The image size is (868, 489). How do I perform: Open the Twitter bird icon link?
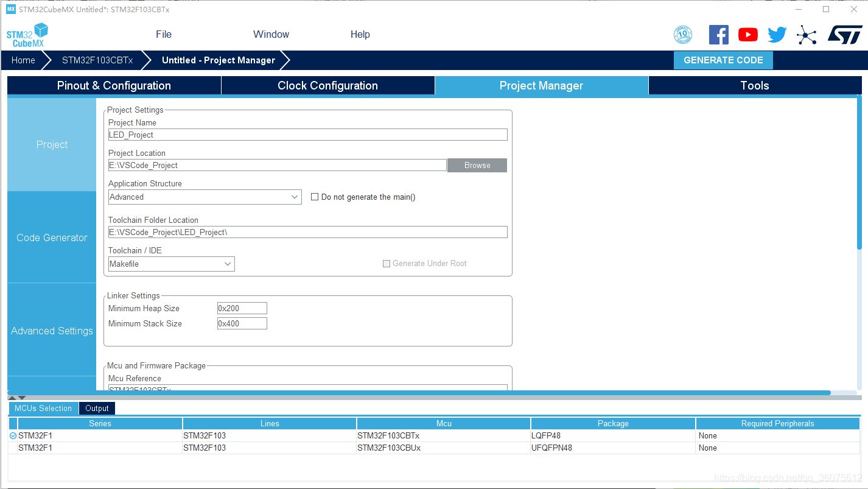[777, 35]
